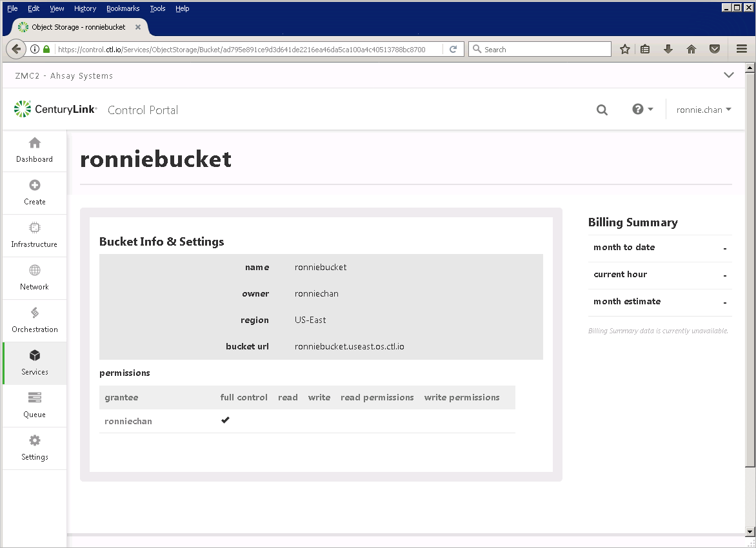Go to browser home page icon

(691, 49)
